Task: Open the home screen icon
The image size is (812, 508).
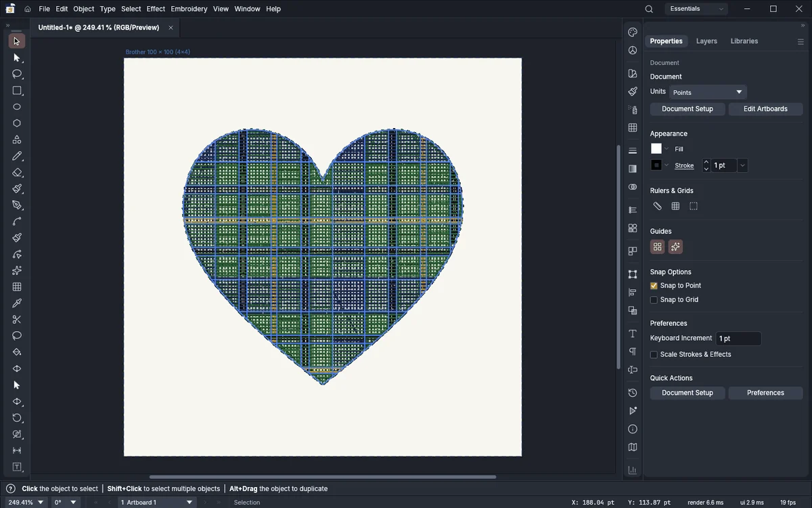Action: pos(28,9)
